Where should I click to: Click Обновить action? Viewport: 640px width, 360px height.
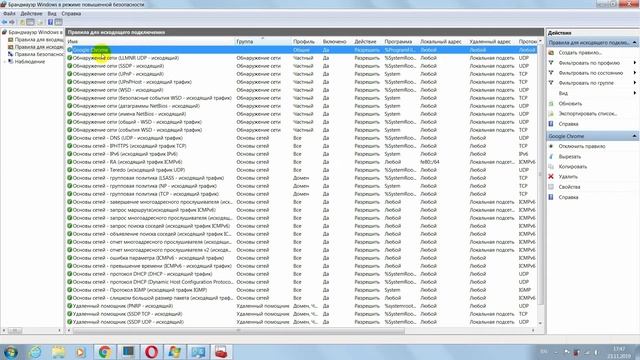coord(570,104)
